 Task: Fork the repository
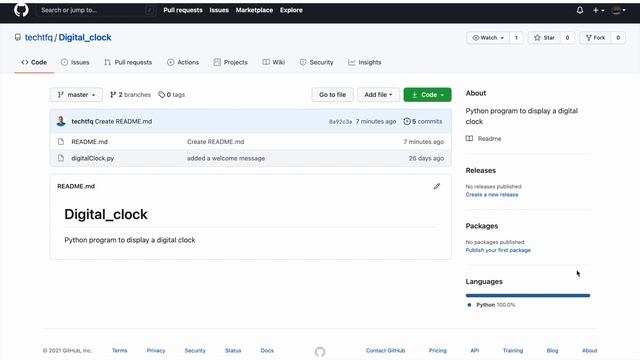[596, 38]
